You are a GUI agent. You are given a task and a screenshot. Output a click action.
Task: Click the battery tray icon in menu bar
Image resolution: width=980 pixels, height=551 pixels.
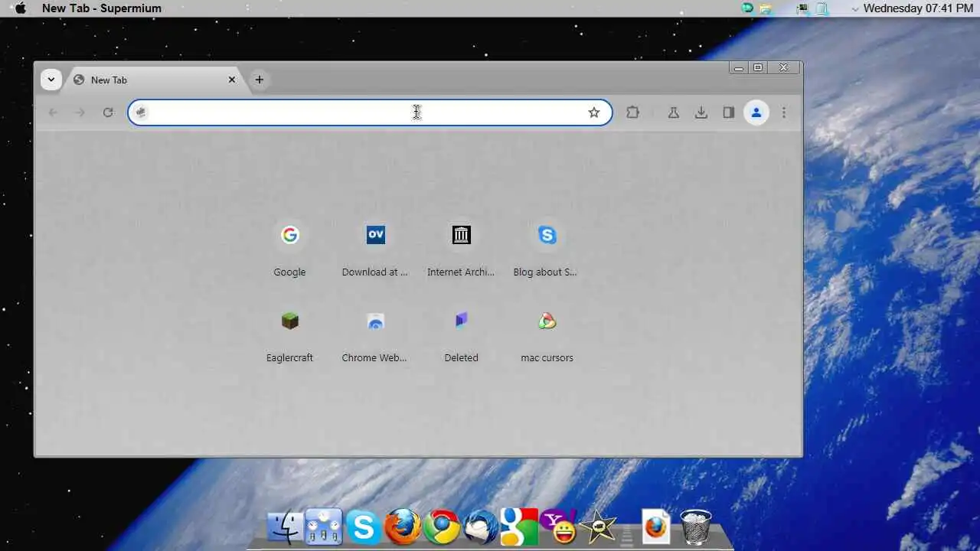coord(822,8)
